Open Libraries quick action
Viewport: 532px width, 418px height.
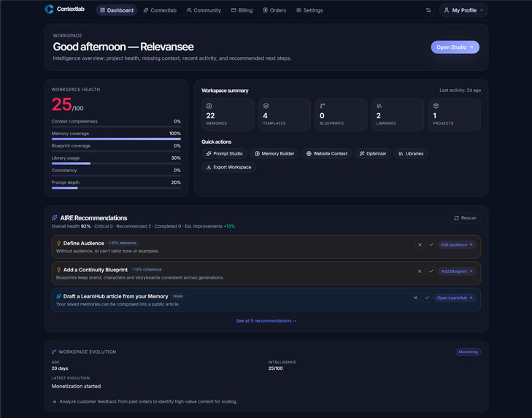pyautogui.click(x=411, y=154)
